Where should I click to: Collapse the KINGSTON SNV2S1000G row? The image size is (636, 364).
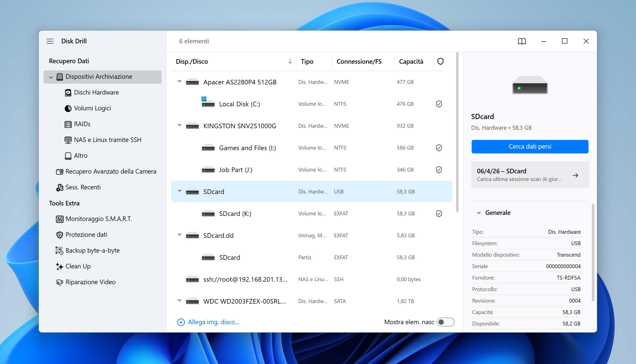179,125
